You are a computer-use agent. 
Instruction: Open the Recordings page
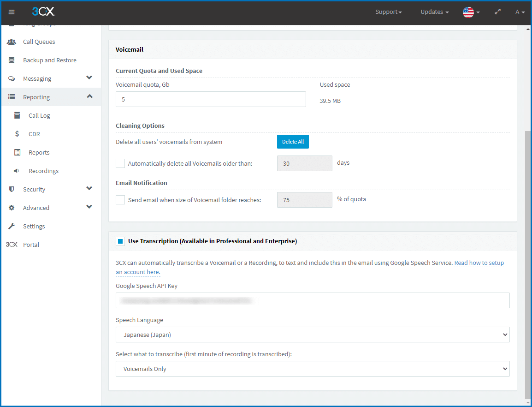click(x=43, y=171)
